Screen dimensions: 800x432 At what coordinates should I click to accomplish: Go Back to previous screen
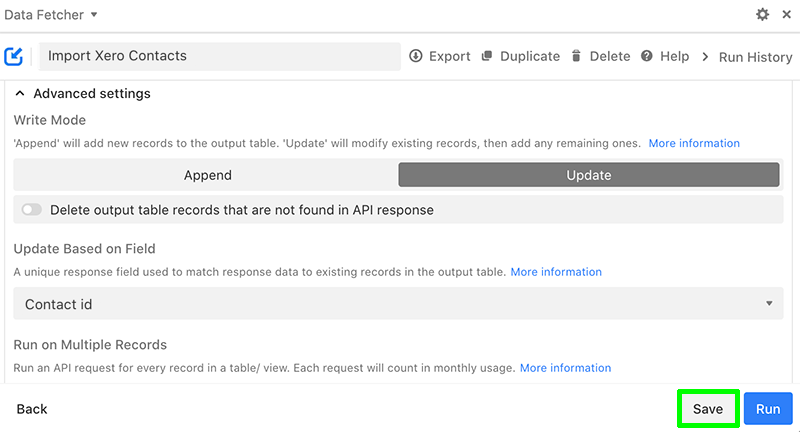32,409
